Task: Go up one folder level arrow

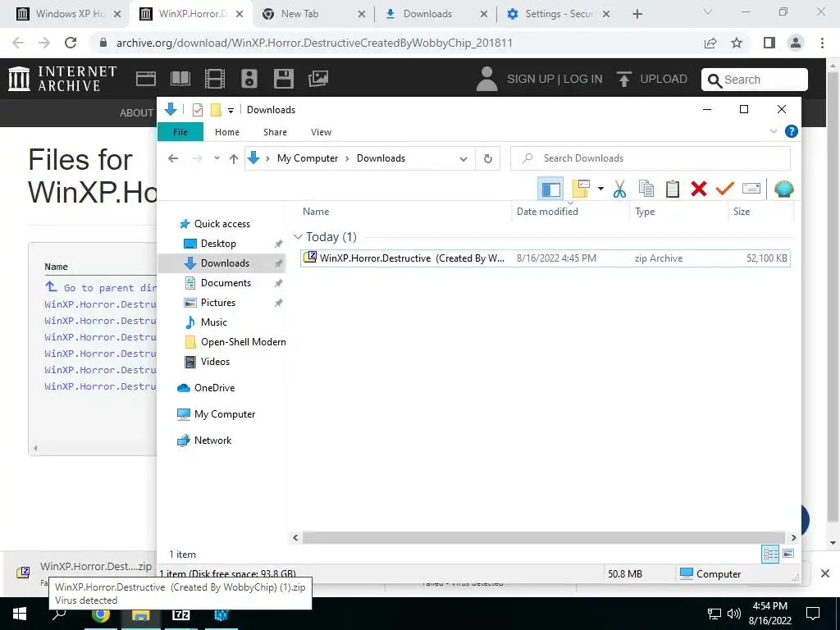Action: pos(234,158)
